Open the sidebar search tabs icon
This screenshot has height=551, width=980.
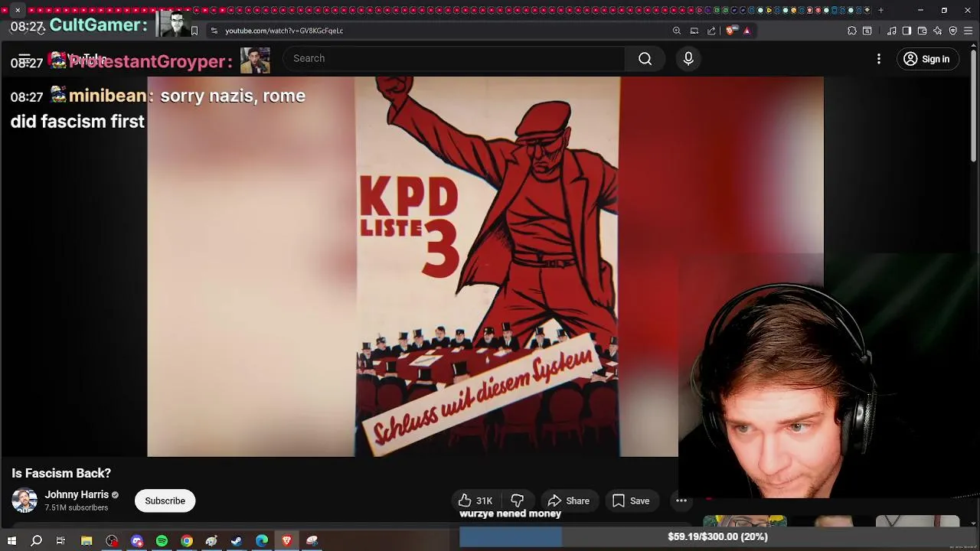867,31
